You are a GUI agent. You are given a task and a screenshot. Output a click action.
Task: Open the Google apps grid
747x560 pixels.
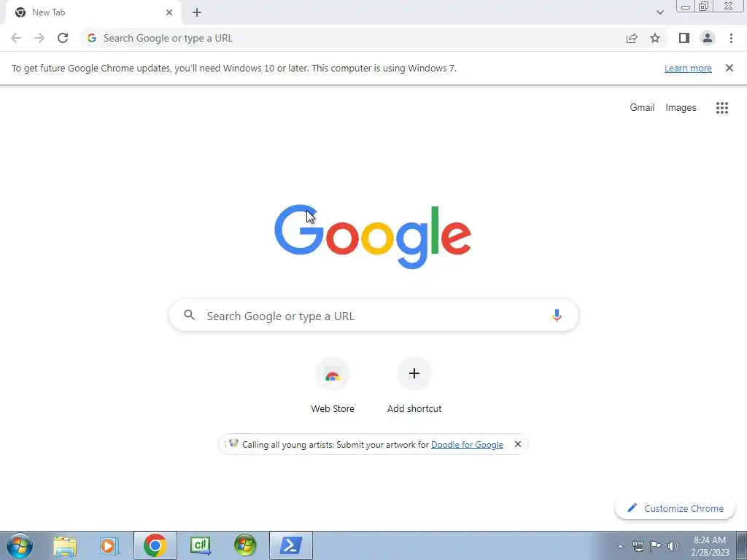pos(722,108)
